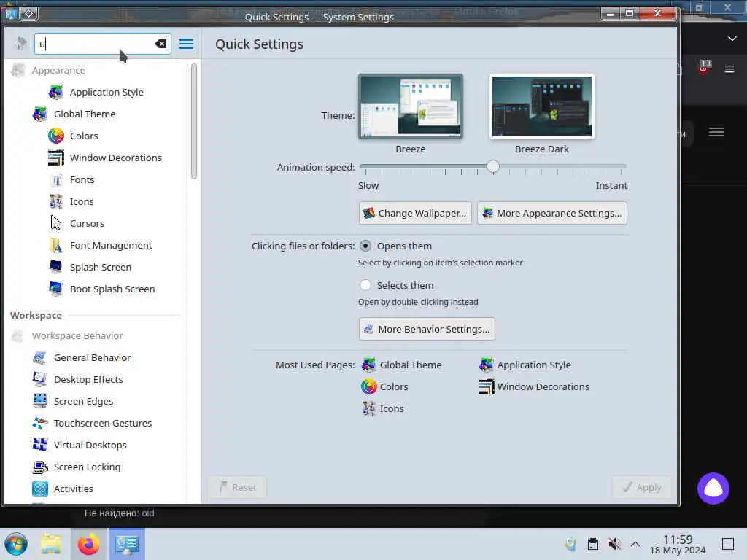Open Desktop Effects page

click(96, 379)
